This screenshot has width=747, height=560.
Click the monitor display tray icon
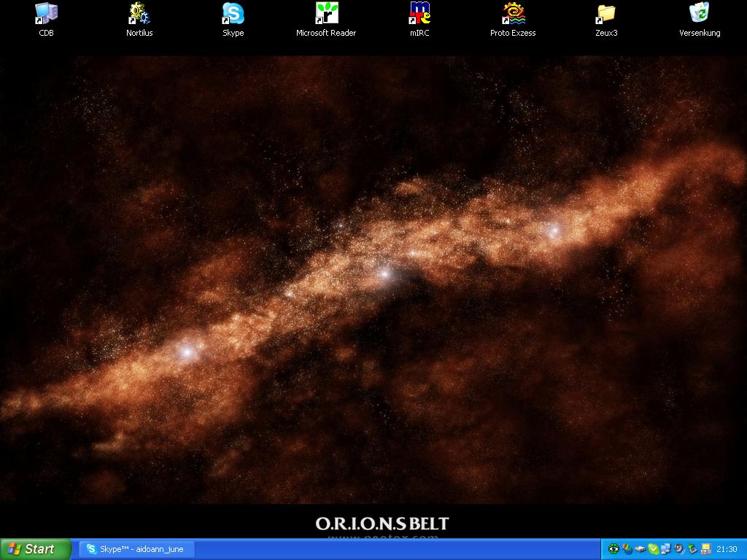705,549
